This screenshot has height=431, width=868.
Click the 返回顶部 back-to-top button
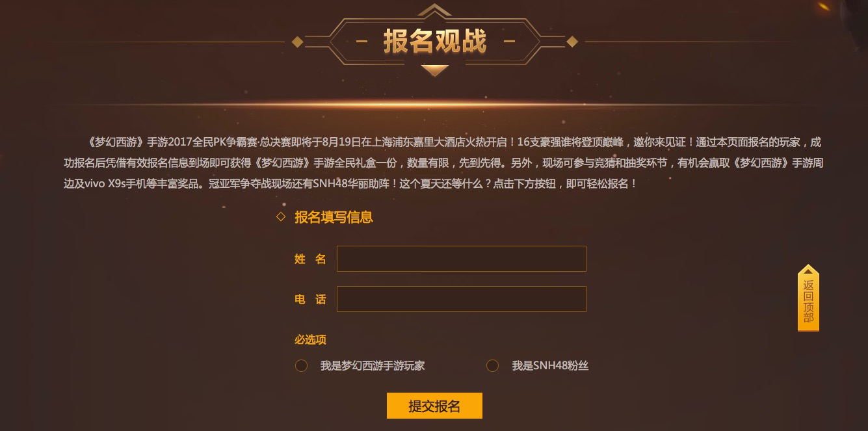point(808,300)
